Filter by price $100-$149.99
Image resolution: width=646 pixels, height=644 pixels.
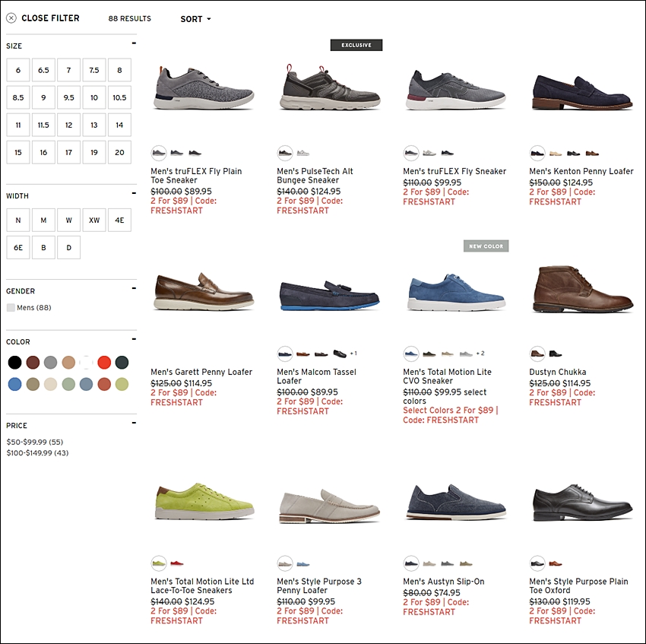tap(37, 452)
